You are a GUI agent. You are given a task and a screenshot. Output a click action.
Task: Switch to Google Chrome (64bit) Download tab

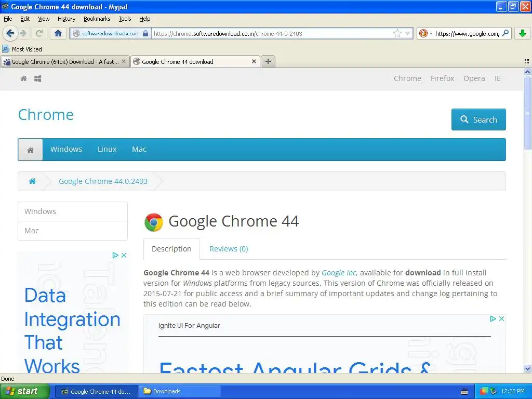[65, 61]
